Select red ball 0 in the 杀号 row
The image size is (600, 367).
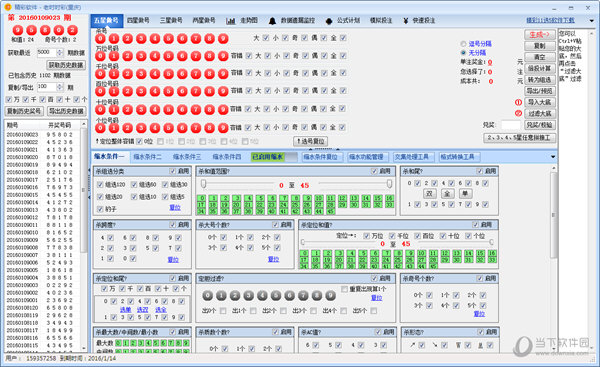100,38
